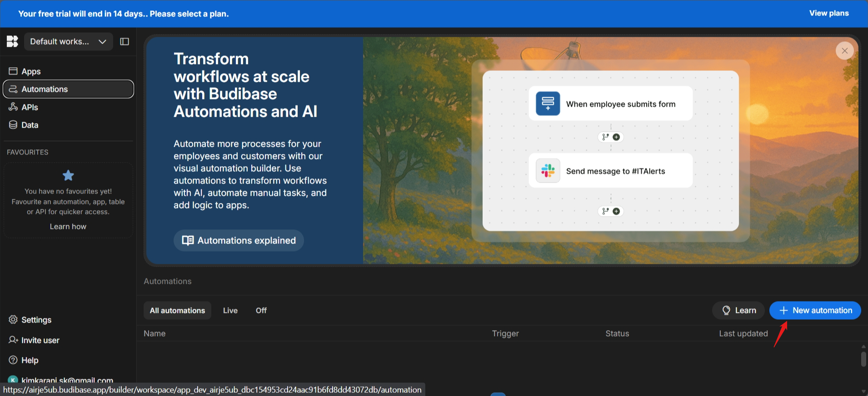Image resolution: width=868 pixels, height=396 pixels.
Task: Open Automations explained guide
Action: tap(239, 240)
